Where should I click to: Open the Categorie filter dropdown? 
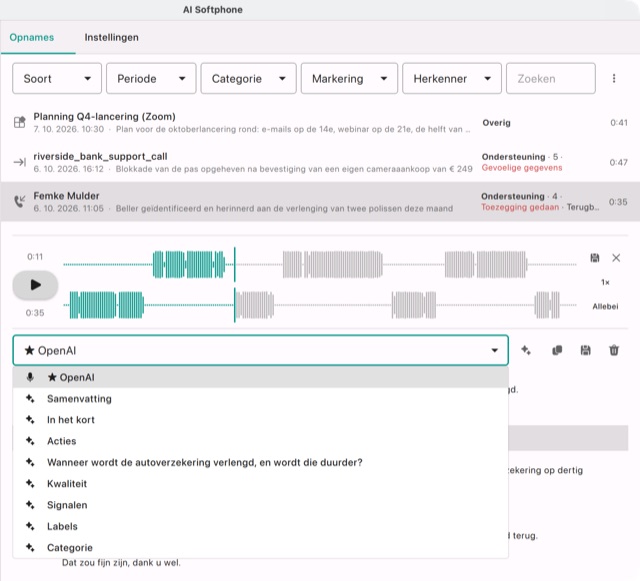click(x=249, y=78)
